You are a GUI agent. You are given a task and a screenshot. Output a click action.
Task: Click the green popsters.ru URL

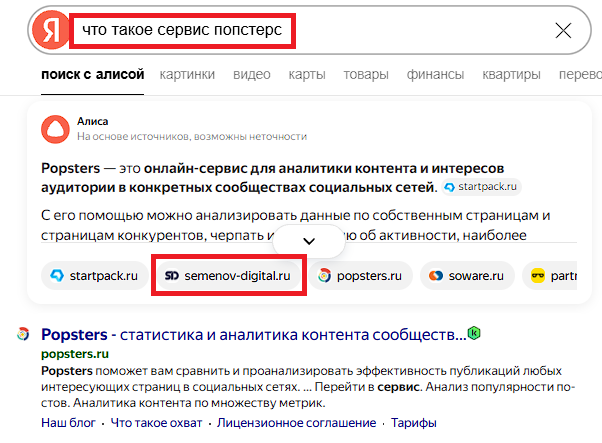tap(75, 354)
